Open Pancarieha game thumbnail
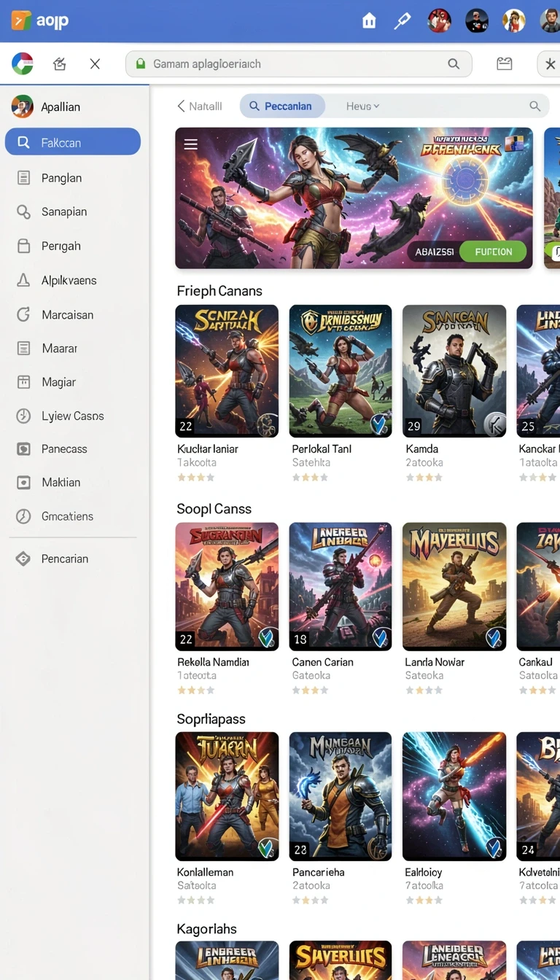 tap(341, 796)
